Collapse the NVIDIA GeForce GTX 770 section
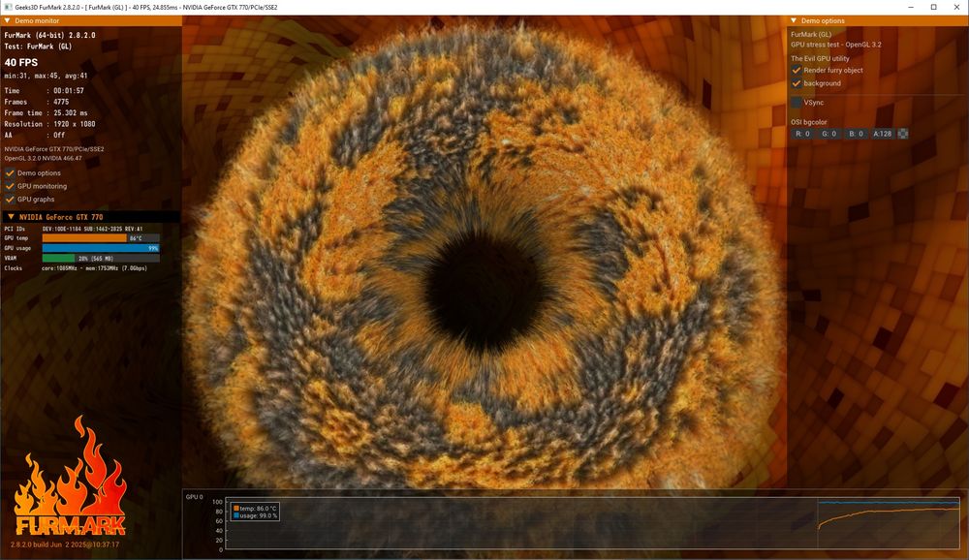This screenshot has width=969, height=560. click(x=11, y=217)
